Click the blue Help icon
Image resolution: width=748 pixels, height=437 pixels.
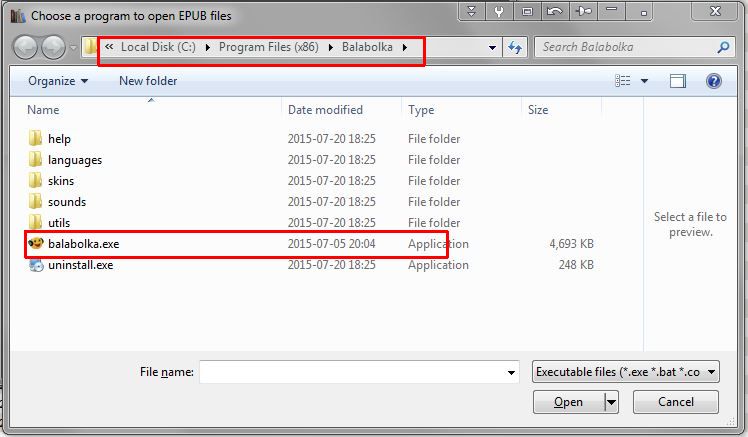(x=714, y=81)
